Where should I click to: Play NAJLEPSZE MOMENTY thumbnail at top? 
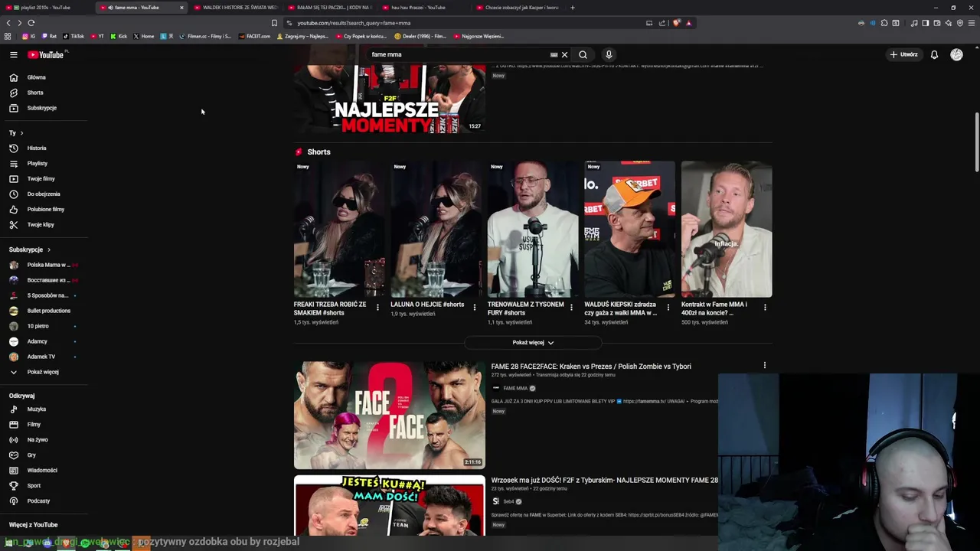point(389,99)
